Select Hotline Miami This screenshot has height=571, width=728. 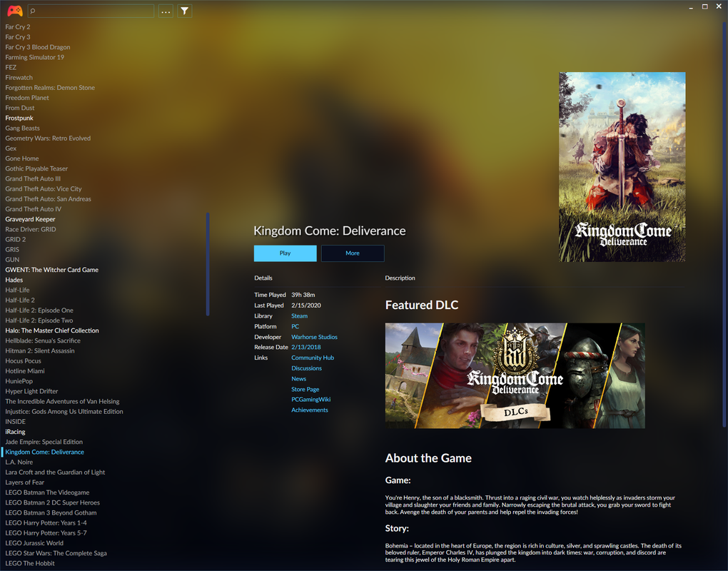pyautogui.click(x=24, y=371)
